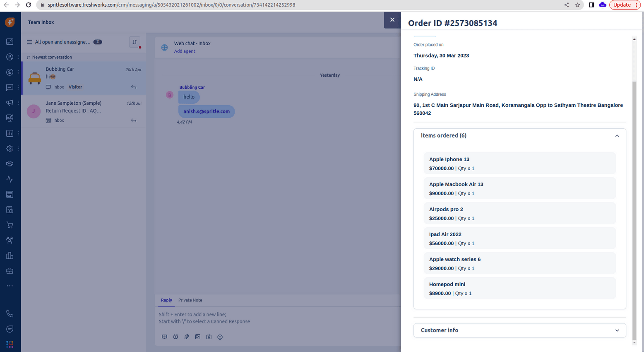This screenshot has width=644, height=352.
Task: Open briefcase icon in sidebar
Action: coord(10,271)
